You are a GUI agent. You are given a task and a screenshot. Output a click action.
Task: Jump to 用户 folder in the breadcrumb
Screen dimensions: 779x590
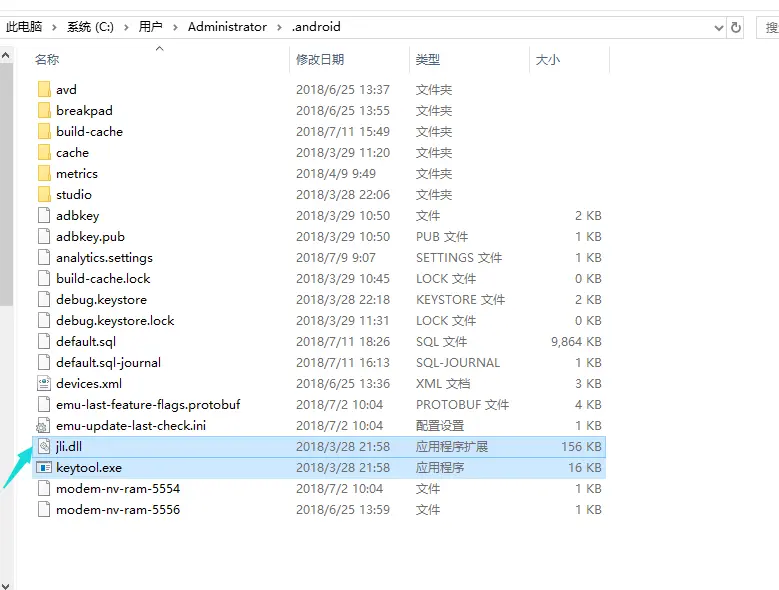point(151,26)
